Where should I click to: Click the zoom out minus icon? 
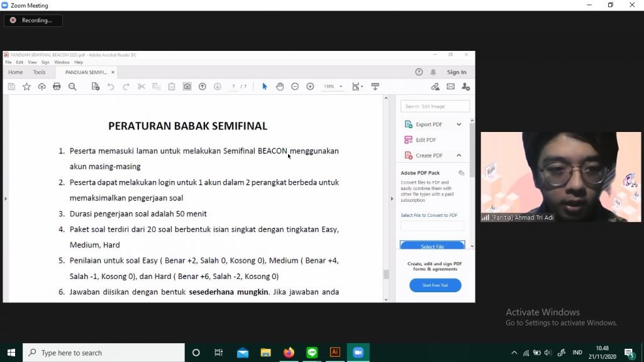coord(295,87)
